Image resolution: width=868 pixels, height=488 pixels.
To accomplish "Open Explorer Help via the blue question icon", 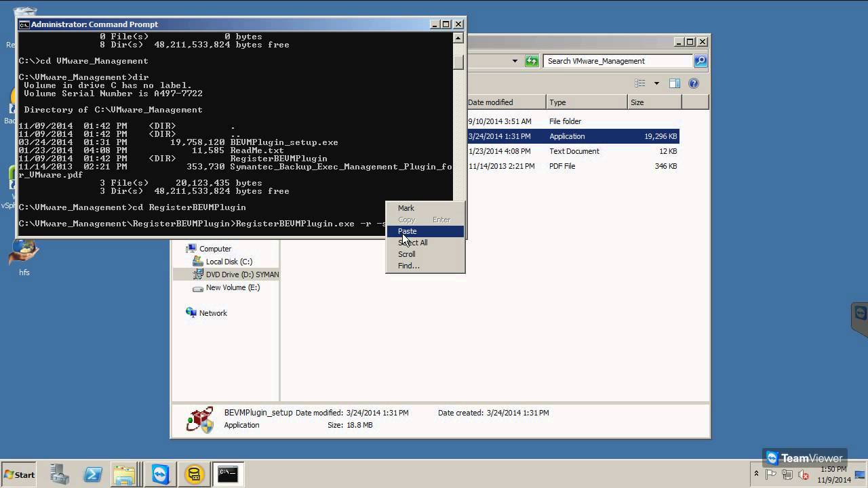I will pyautogui.click(x=694, y=83).
